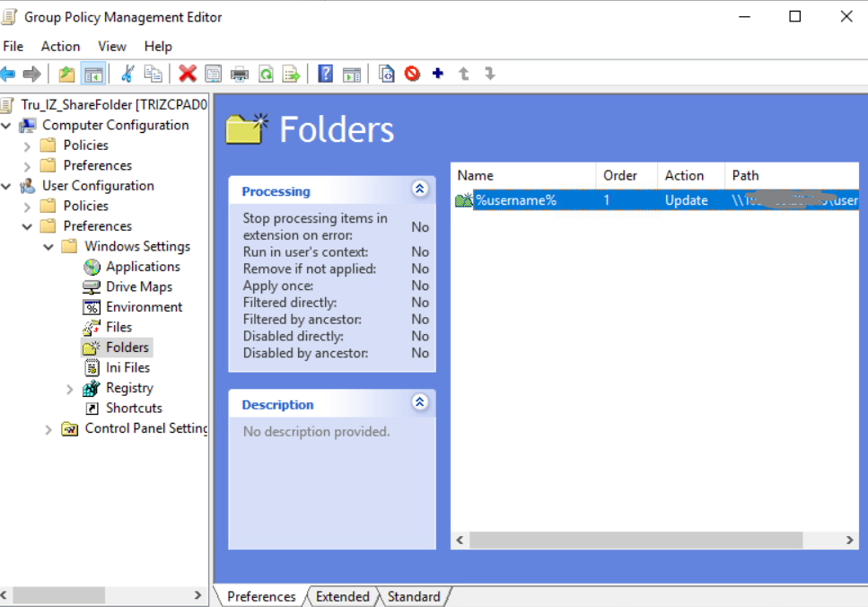Select Control Panel Settings tree item

146,428
